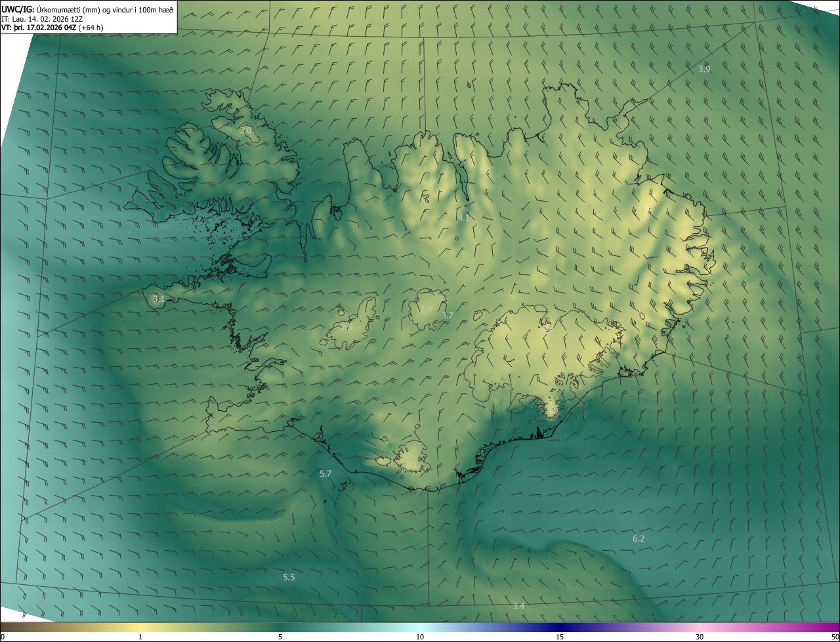Viewport: 840px width, 642px height.
Task: Click the colour scale tick label 50
Action: [835, 637]
